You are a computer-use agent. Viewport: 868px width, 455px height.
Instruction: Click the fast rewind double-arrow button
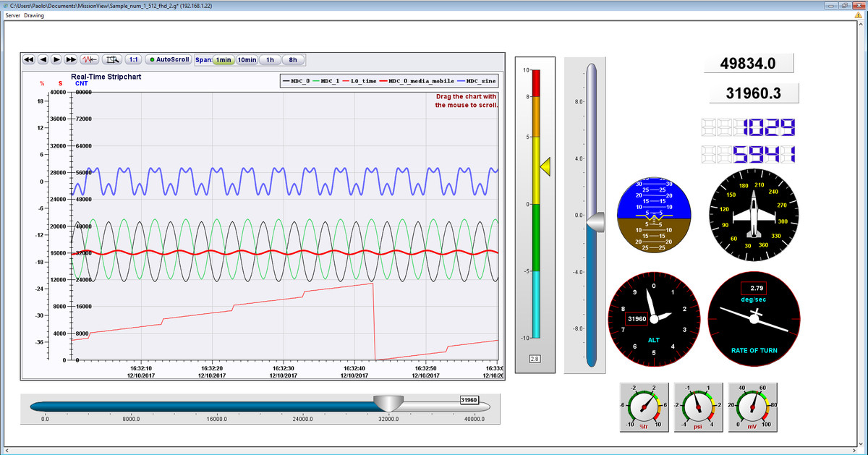(29, 59)
